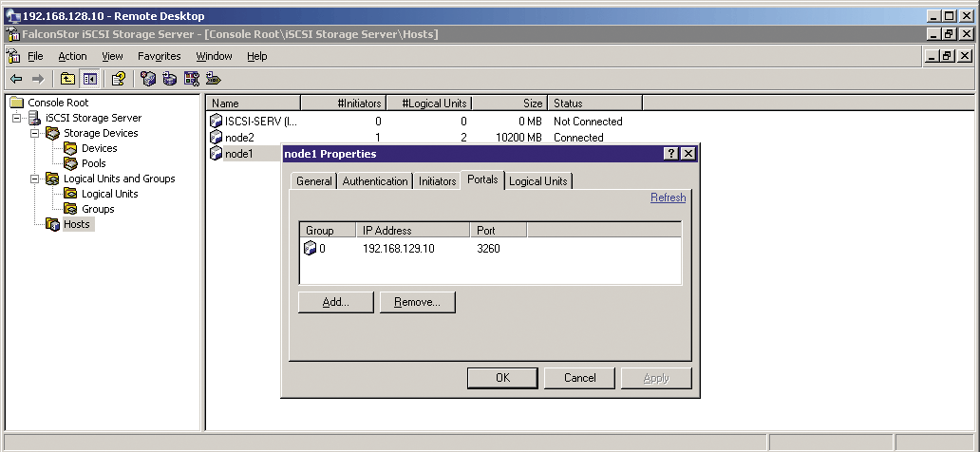Select Logical Units in the console tree
This screenshot has width=980, height=452.
click(110, 194)
